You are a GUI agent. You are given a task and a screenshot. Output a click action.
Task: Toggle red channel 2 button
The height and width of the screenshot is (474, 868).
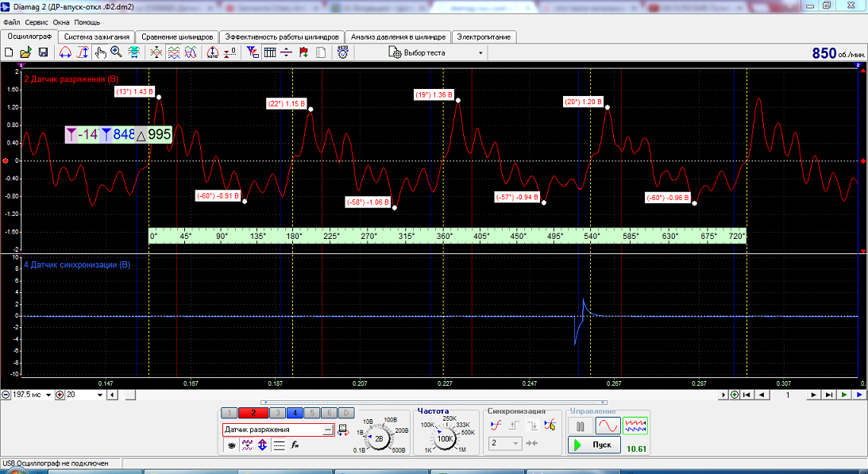[253, 413]
